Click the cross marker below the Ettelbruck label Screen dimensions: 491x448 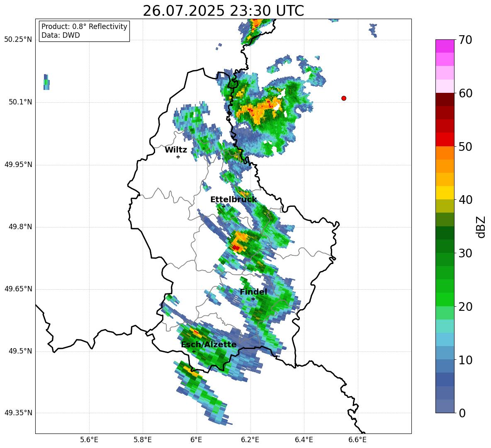pyautogui.click(x=223, y=206)
